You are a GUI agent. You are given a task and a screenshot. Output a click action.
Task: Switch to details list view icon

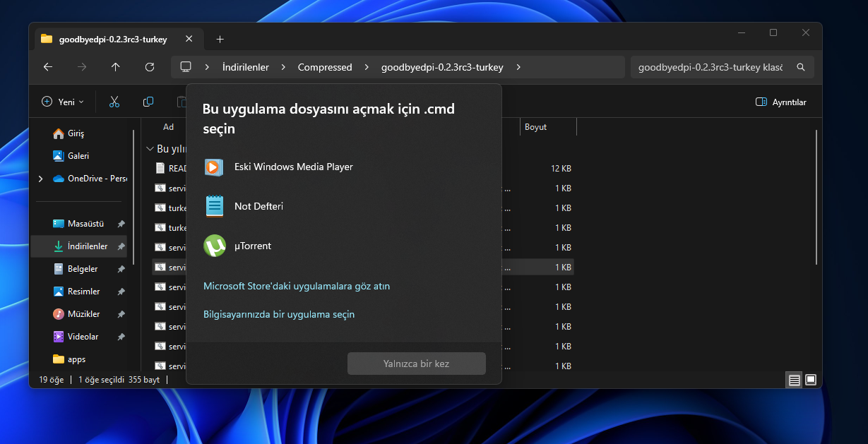[795, 380]
